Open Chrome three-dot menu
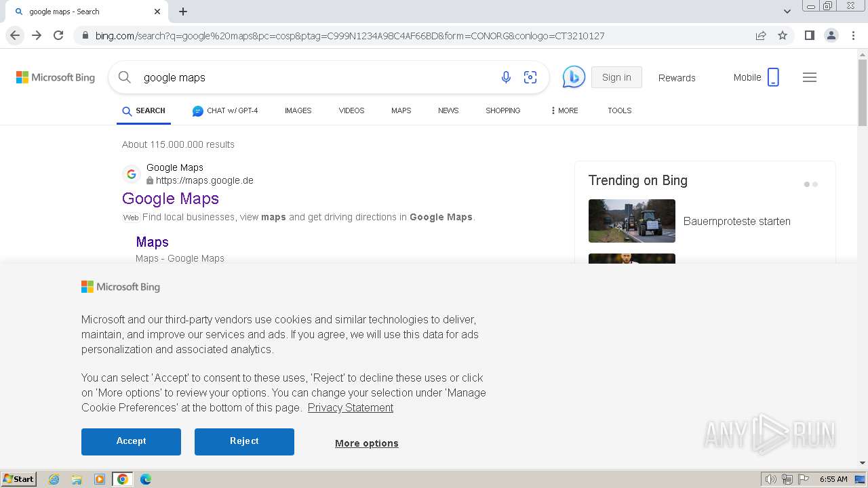868x488 pixels. pos(852,35)
